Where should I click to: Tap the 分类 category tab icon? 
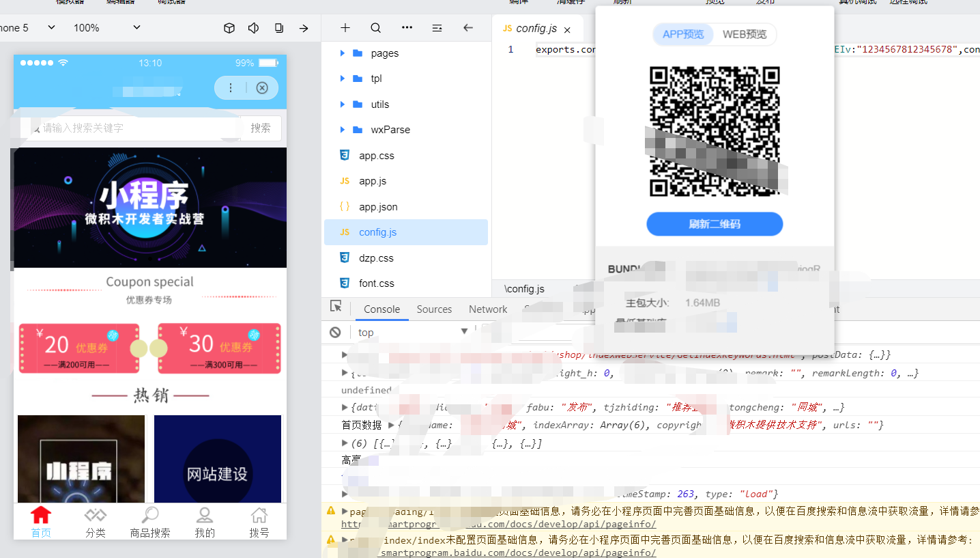(96, 515)
